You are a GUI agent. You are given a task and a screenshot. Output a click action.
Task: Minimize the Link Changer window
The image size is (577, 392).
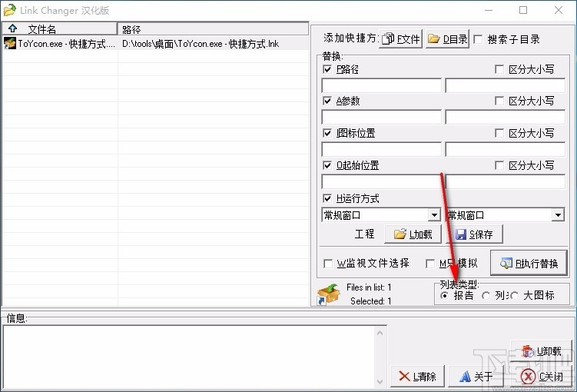489,10
